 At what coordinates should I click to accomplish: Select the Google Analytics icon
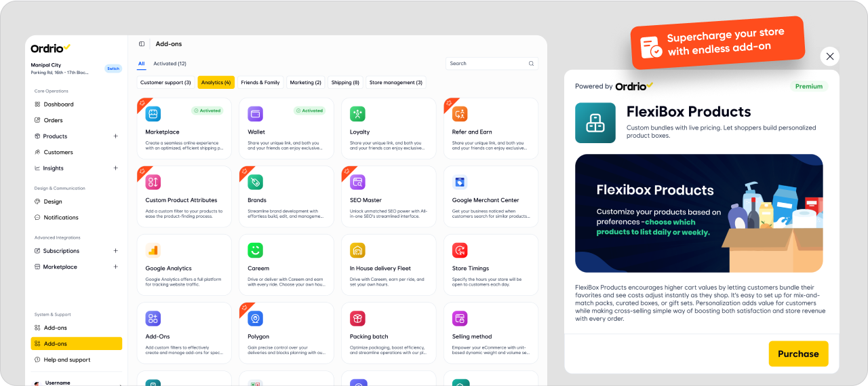pyautogui.click(x=153, y=250)
